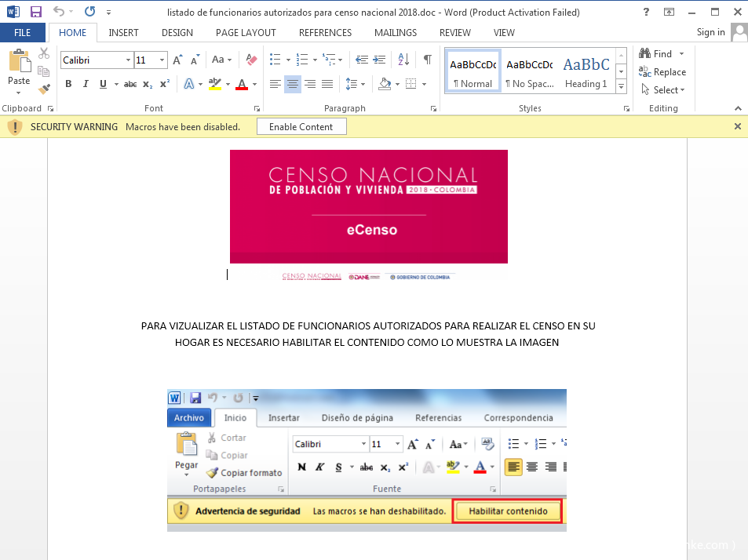Image resolution: width=748 pixels, height=560 pixels.
Task: Expand the Styles gallery more arrow
Action: pos(621,85)
